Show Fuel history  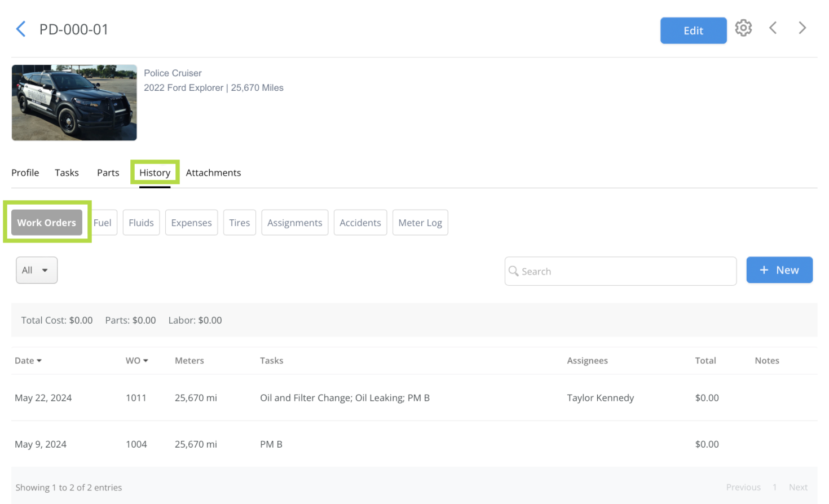coord(103,223)
